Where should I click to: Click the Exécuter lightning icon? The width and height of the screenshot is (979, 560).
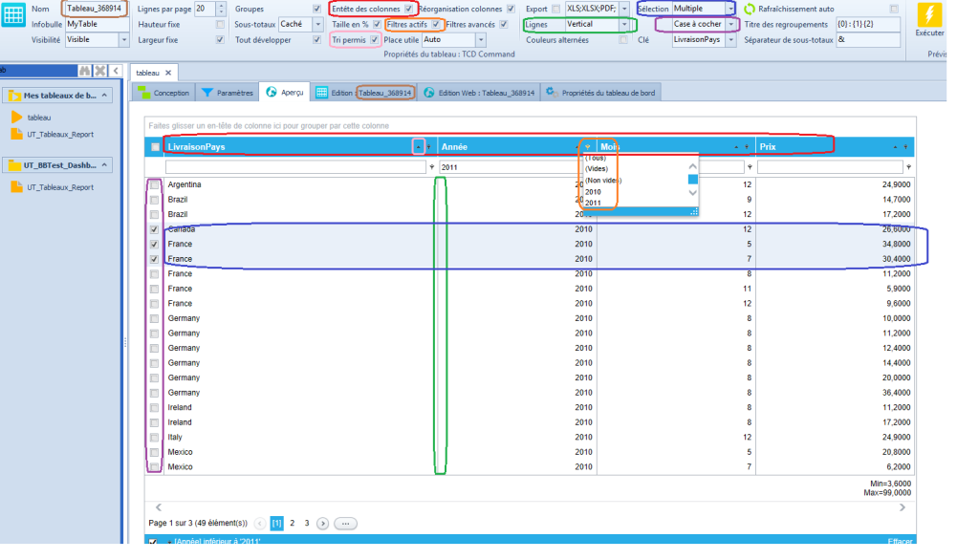pyautogui.click(x=929, y=15)
